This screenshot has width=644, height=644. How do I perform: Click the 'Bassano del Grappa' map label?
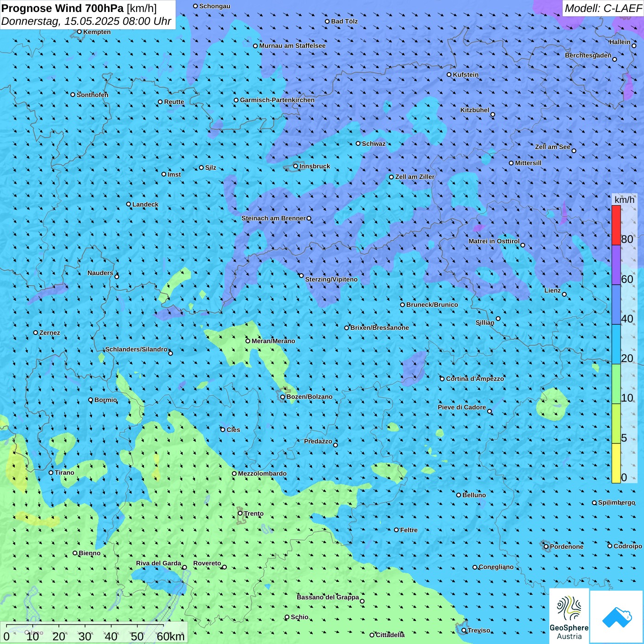(x=328, y=597)
